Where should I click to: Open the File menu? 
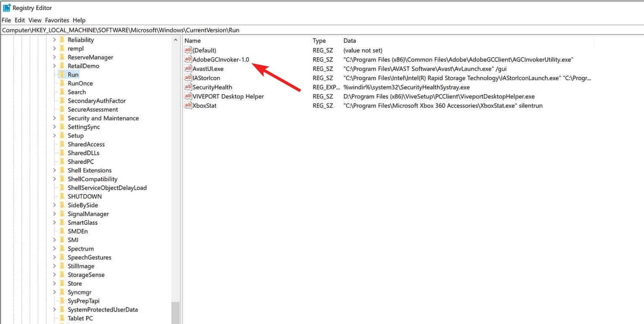click(x=6, y=20)
